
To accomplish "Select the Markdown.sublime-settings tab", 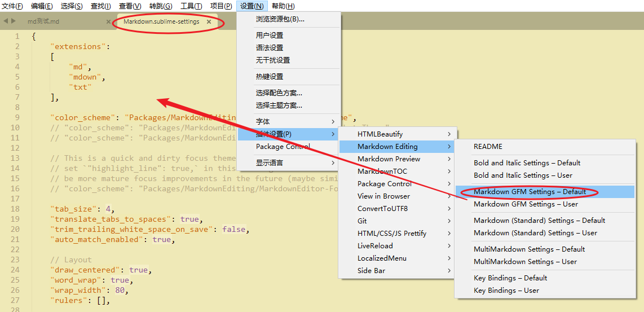I will (161, 21).
